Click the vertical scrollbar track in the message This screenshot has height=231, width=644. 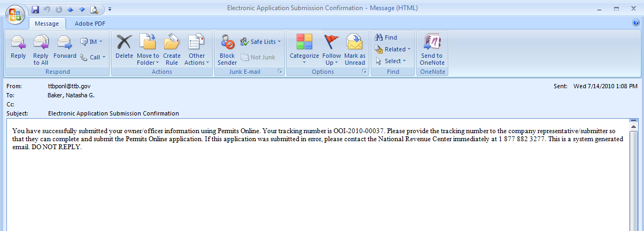click(x=633, y=182)
